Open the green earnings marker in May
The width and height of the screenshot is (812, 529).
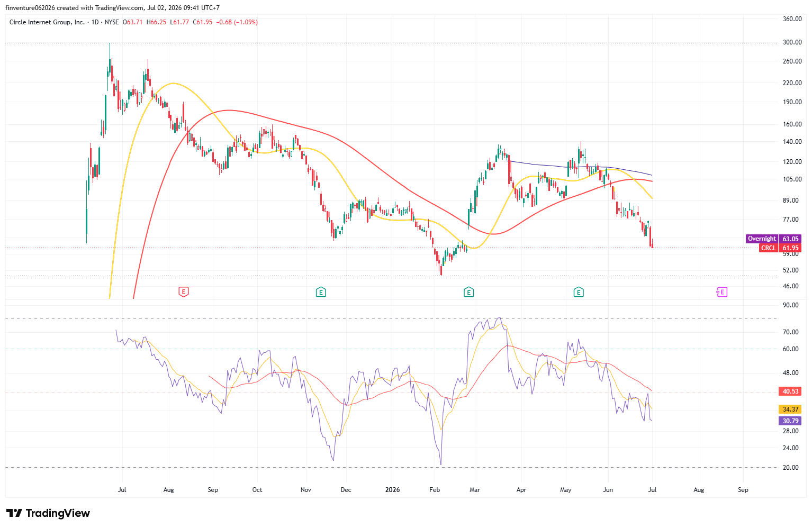coord(579,291)
